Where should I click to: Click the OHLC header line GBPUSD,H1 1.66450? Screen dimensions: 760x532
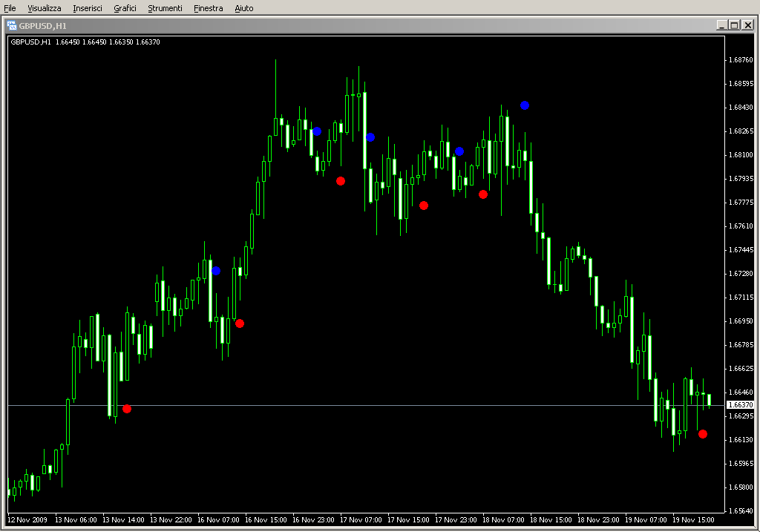pyautogui.click(x=85, y=42)
